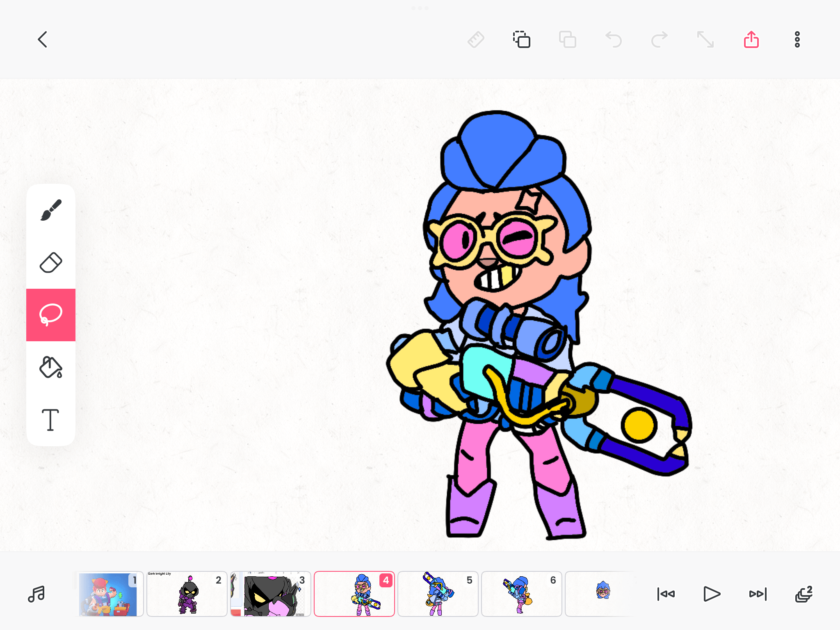Go back to the project list
This screenshot has height=630, width=840.
42,39
